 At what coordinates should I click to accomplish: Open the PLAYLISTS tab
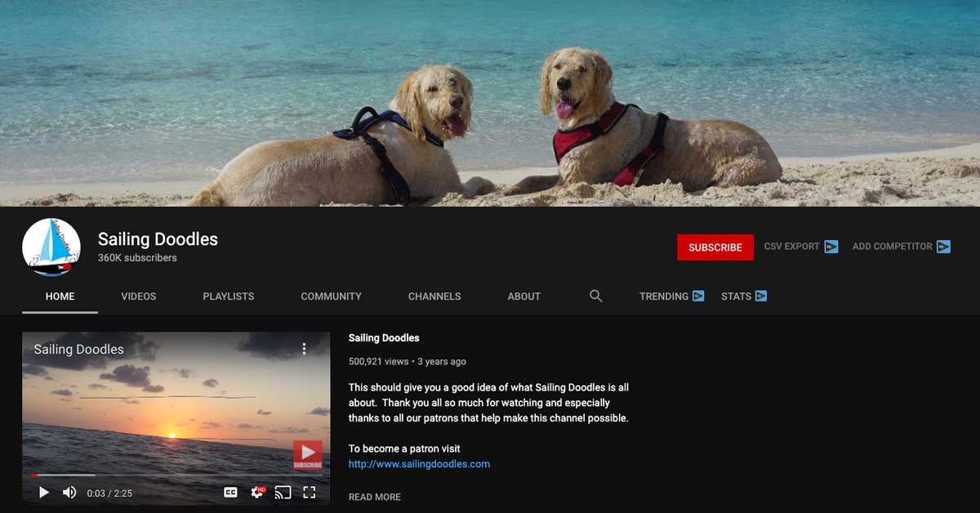(x=229, y=297)
